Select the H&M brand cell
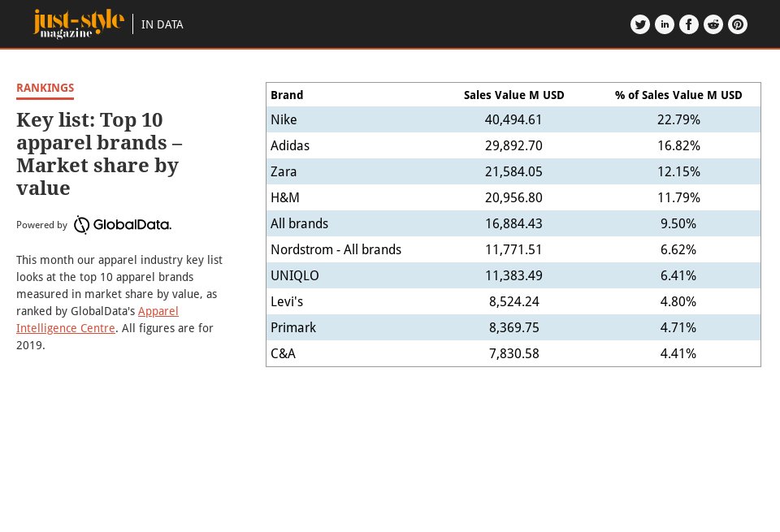The height and width of the screenshot is (532, 780). pyautogui.click(x=285, y=197)
